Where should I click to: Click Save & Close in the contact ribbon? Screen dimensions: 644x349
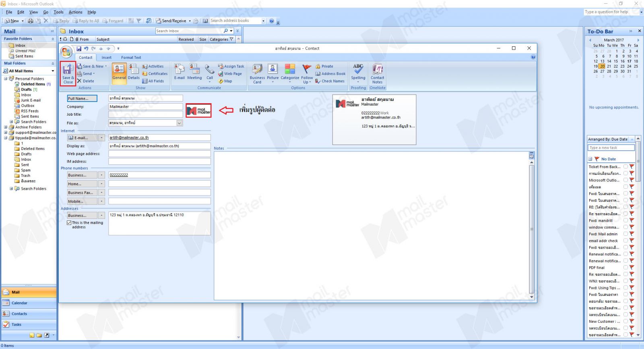click(68, 73)
